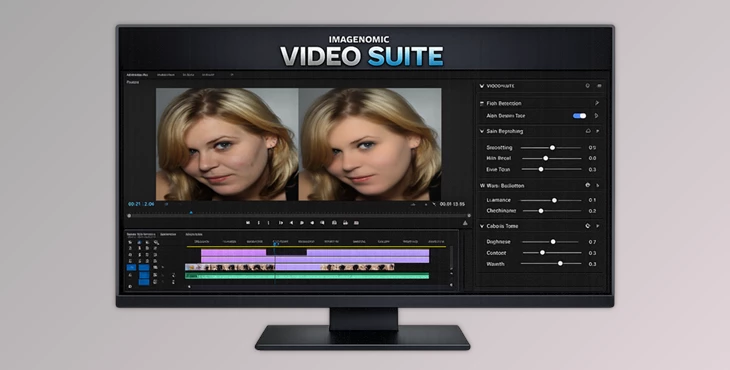
Task: Collapse the Cabois Tome section chevron
Action: [x=482, y=226]
